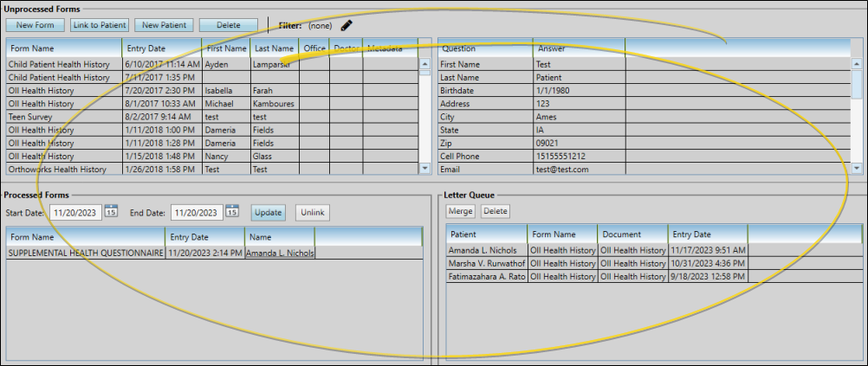Click the pencil icon to edit filter
The width and height of the screenshot is (868, 366).
pyautogui.click(x=347, y=26)
